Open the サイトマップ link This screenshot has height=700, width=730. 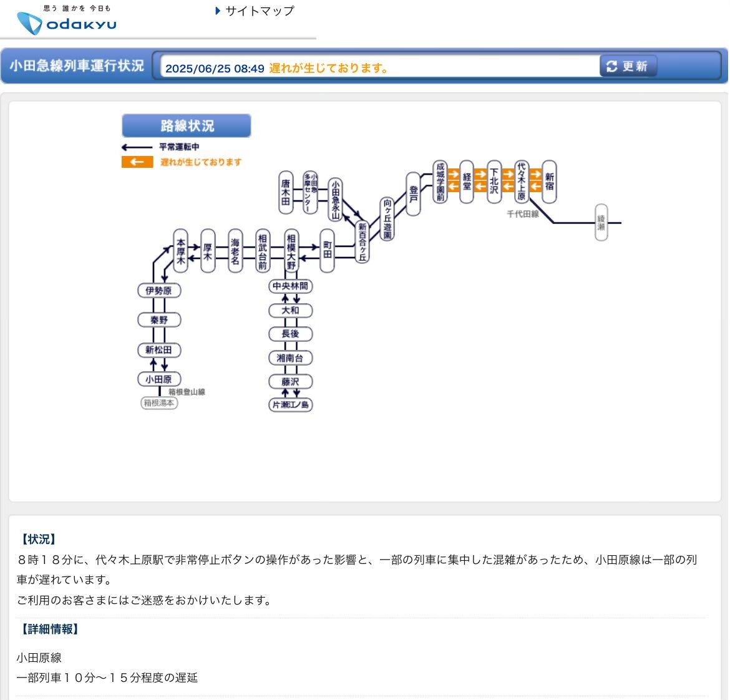pyautogui.click(x=255, y=11)
